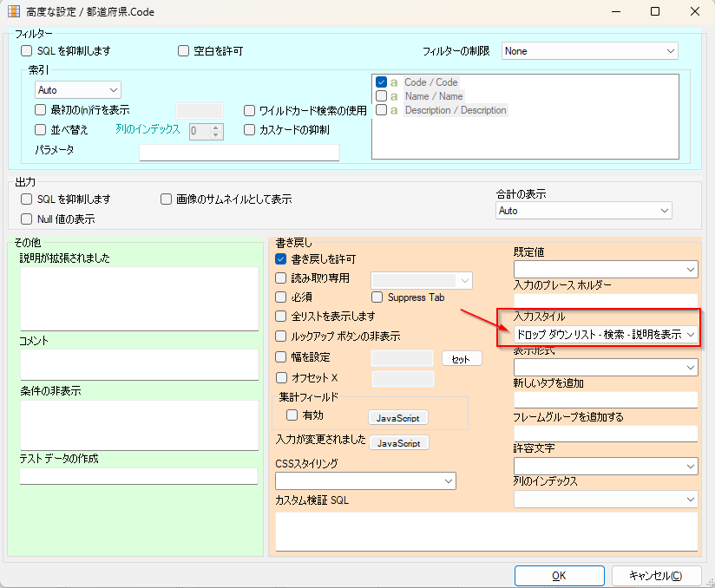Image resolution: width=715 pixels, height=588 pixels.
Task: Click the テスト データの作成 field
Action: (139, 476)
